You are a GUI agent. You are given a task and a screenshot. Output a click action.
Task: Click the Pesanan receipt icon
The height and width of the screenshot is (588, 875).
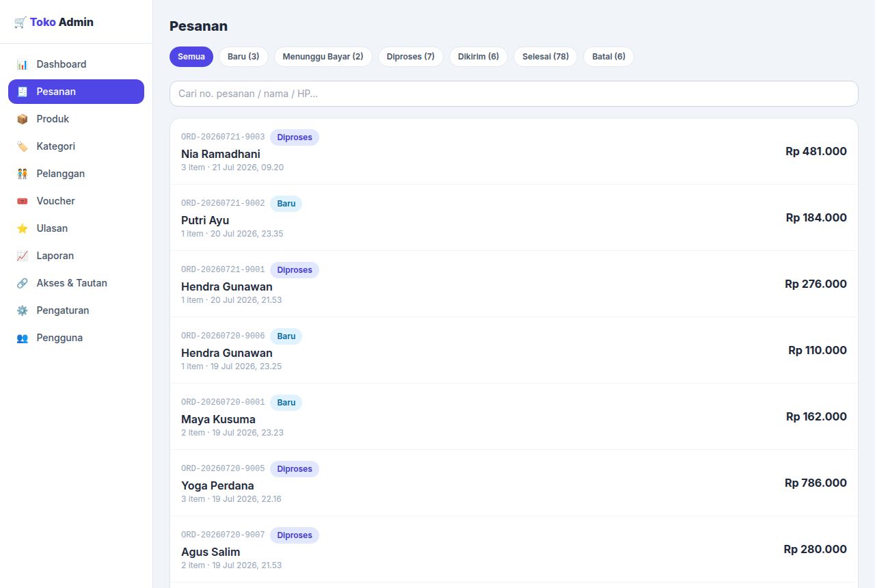23,92
